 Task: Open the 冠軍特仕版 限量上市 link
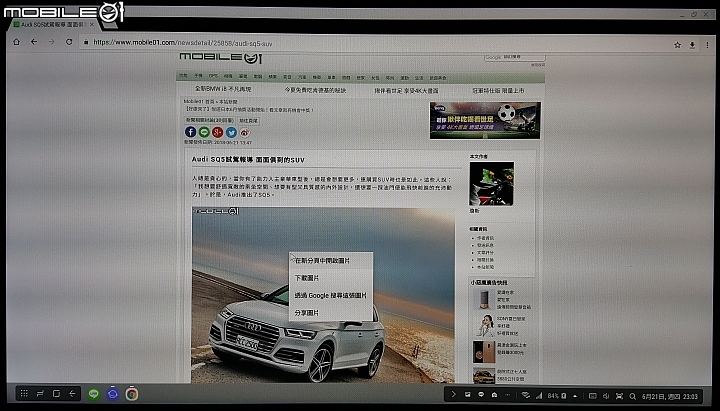pos(498,91)
